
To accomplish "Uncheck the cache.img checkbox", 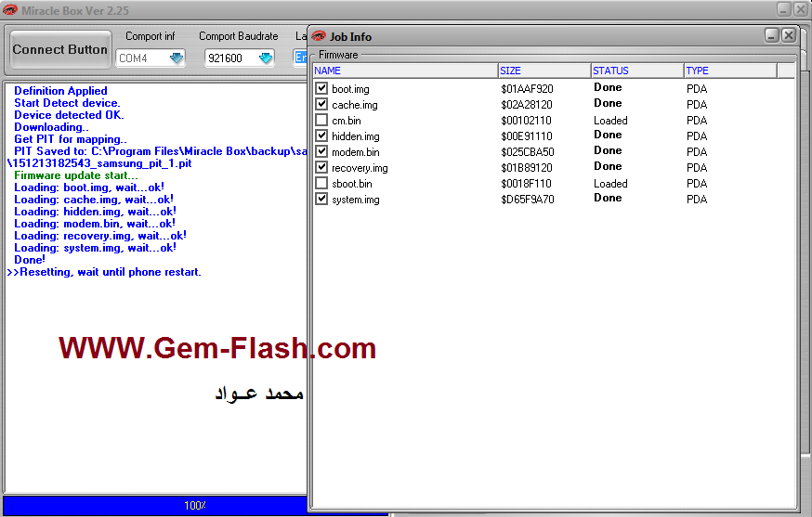I will pos(321,104).
